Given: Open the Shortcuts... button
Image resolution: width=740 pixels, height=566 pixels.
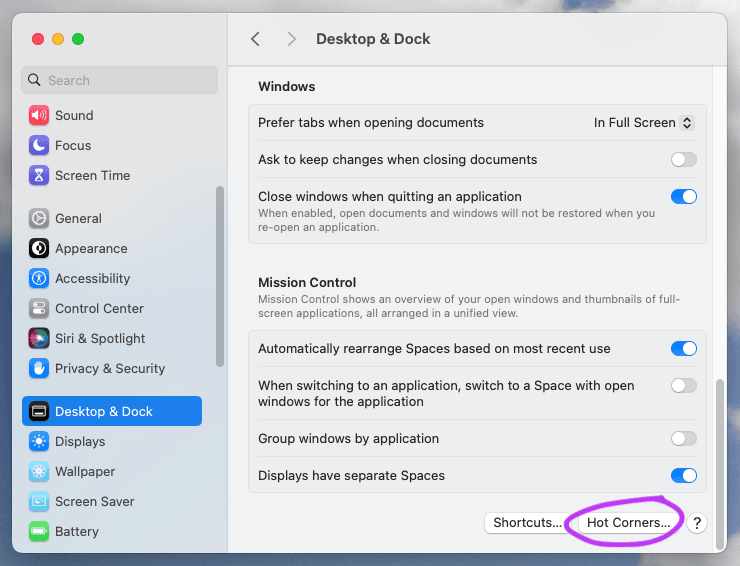Looking at the screenshot, I should (527, 523).
